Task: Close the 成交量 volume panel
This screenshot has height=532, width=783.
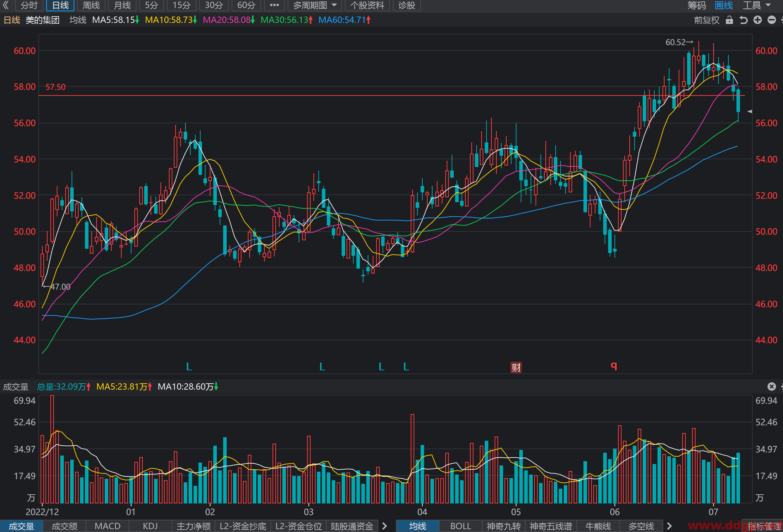Action: pos(772,386)
